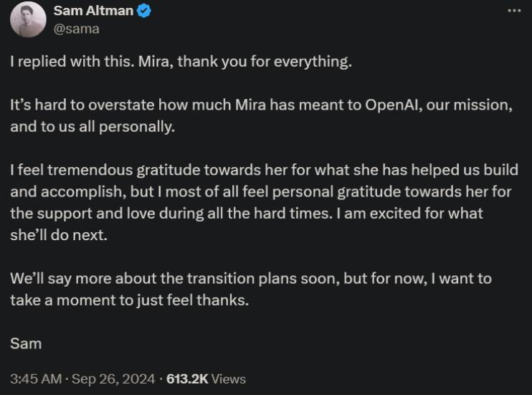Click the Views label beside the count
This screenshot has width=532, height=395.
(x=229, y=379)
